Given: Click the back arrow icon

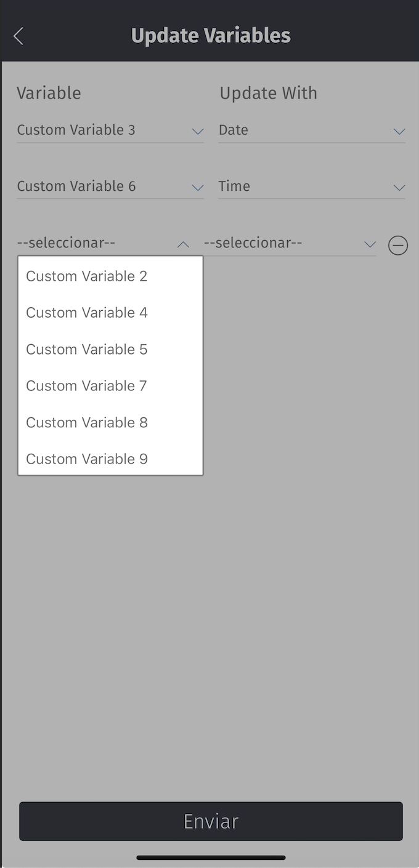Looking at the screenshot, I should tap(18, 36).
